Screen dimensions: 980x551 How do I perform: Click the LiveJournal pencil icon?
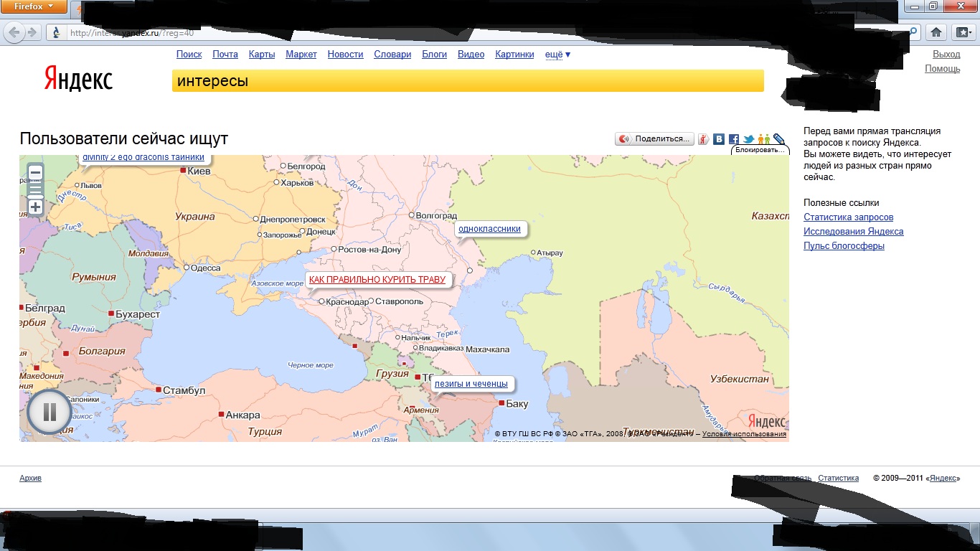click(x=778, y=139)
